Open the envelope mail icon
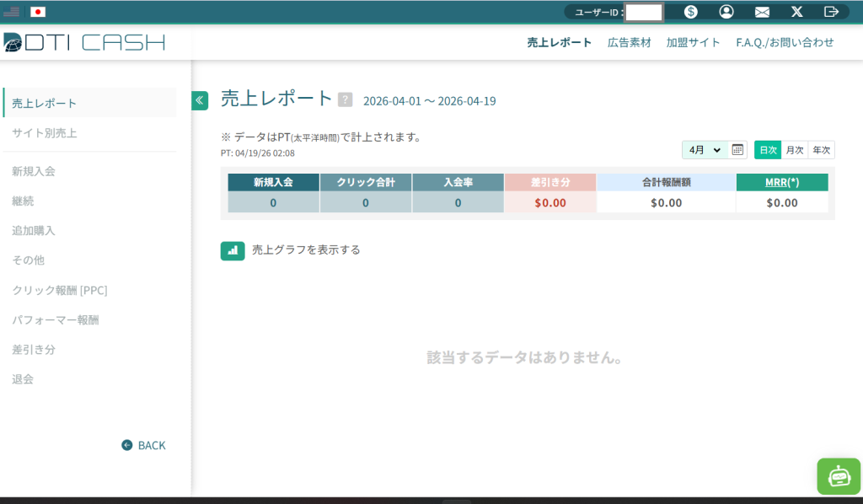 click(x=762, y=12)
